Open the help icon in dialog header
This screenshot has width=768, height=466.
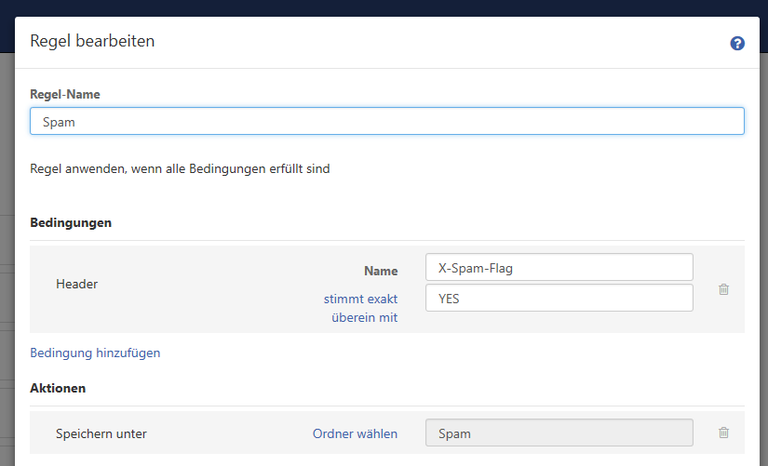click(737, 44)
